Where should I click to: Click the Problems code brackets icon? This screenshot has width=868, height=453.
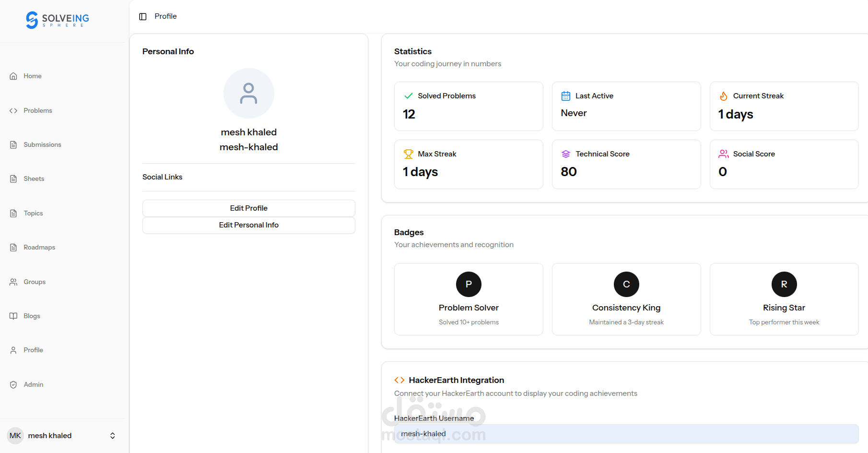[x=13, y=110]
